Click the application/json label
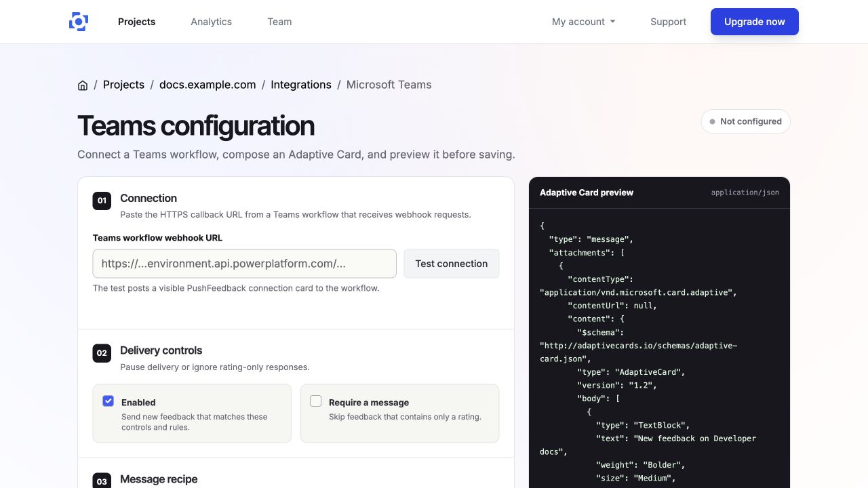The height and width of the screenshot is (488, 868). [745, 192]
